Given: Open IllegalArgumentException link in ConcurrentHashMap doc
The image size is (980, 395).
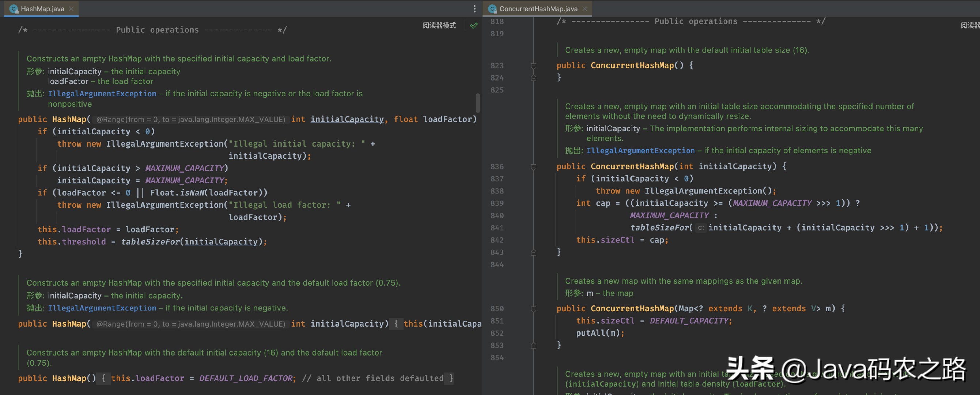Looking at the screenshot, I should click(640, 151).
